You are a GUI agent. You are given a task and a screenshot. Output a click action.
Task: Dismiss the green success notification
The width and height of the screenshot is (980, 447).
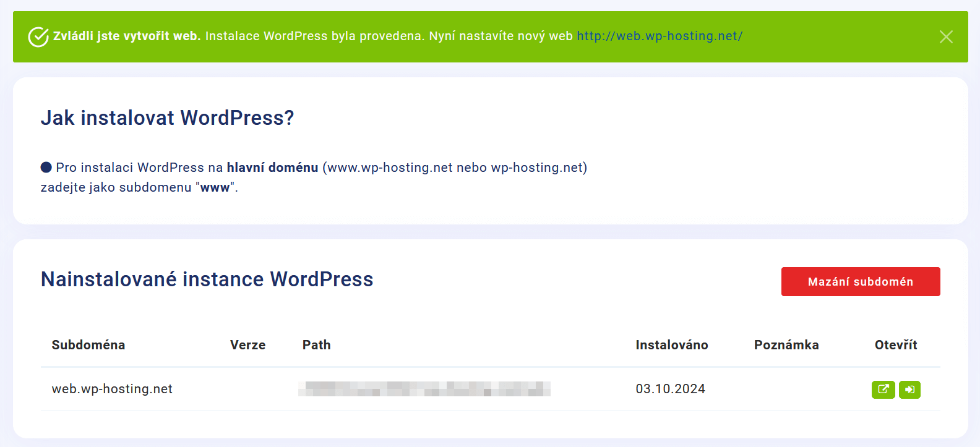[945, 36]
